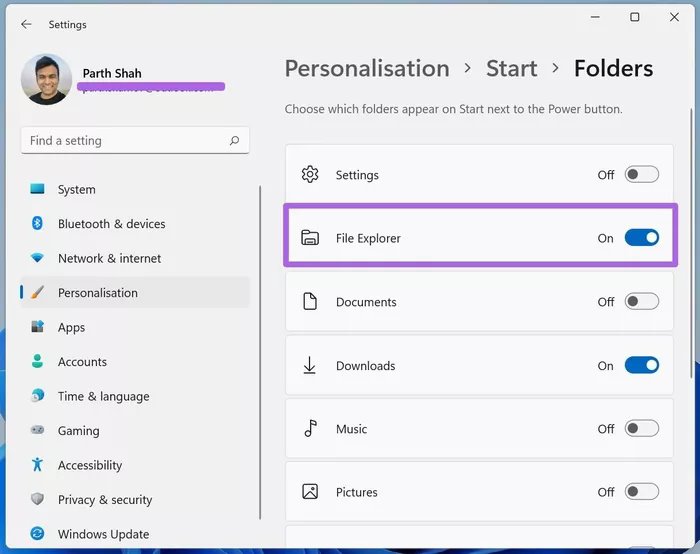
Task: Click the back arrow in Settings
Action: pyautogui.click(x=26, y=24)
